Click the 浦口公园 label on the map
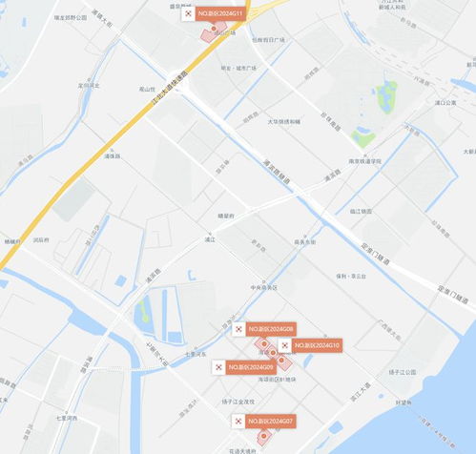Viewport: 476px width, 454px height. click(445, 103)
